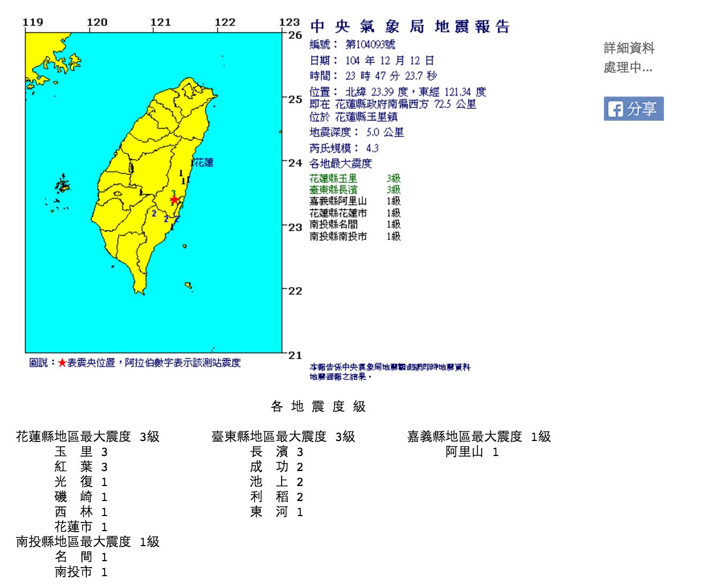Select the green 花蓮縣玉里 3級 entry
Viewport: 724px width, 588px height.
click(354, 179)
